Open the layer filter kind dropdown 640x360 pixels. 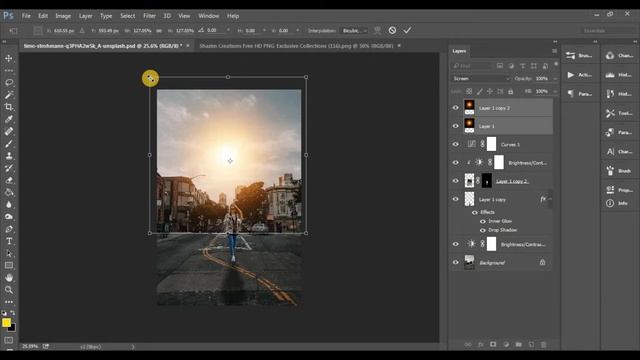pos(472,66)
